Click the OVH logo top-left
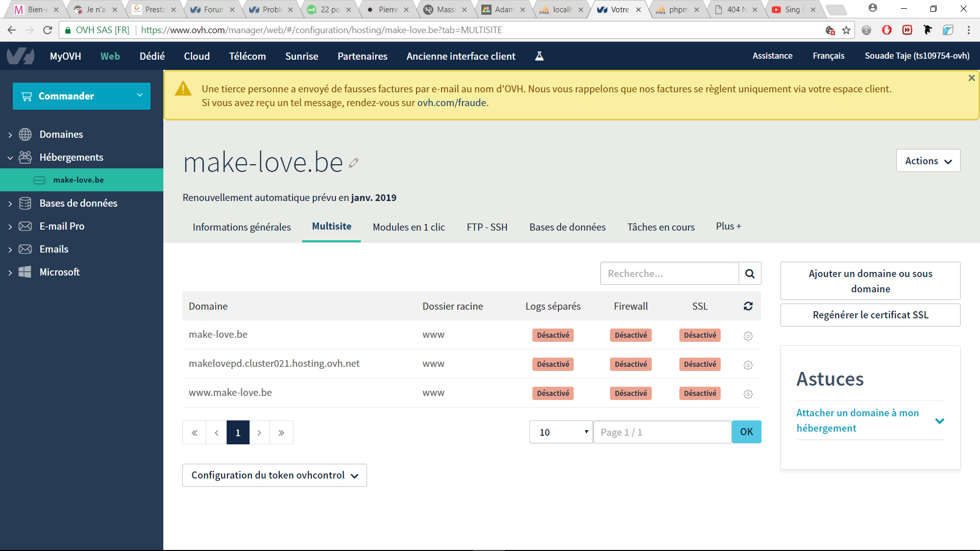 coord(20,56)
